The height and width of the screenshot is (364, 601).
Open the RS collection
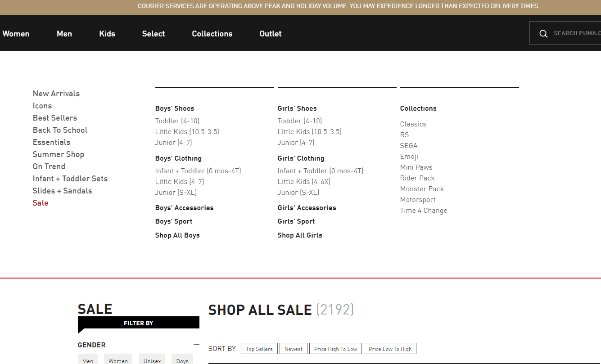[x=405, y=135]
